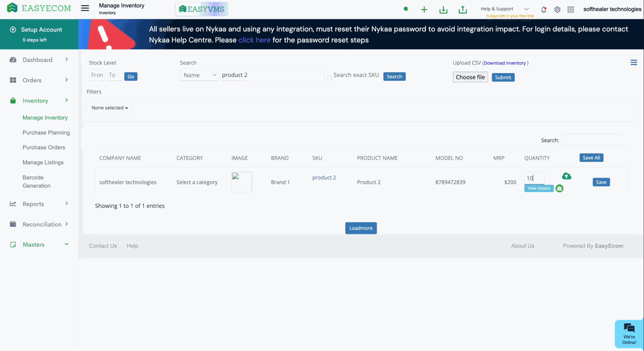644x351 pixels.
Task: Click the Go button for stock level
Action: pos(131,77)
